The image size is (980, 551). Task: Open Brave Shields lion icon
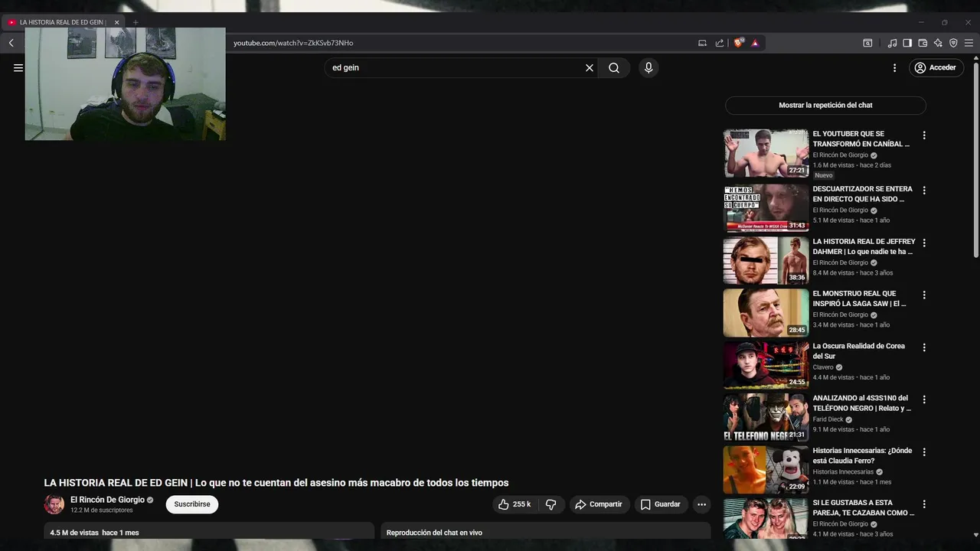coord(739,43)
